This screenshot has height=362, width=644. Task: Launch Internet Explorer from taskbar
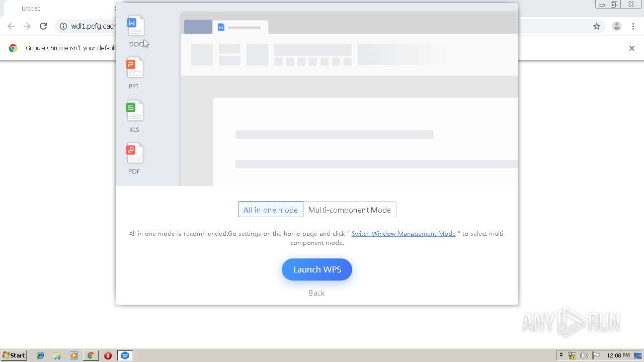click(x=40, y=355)
